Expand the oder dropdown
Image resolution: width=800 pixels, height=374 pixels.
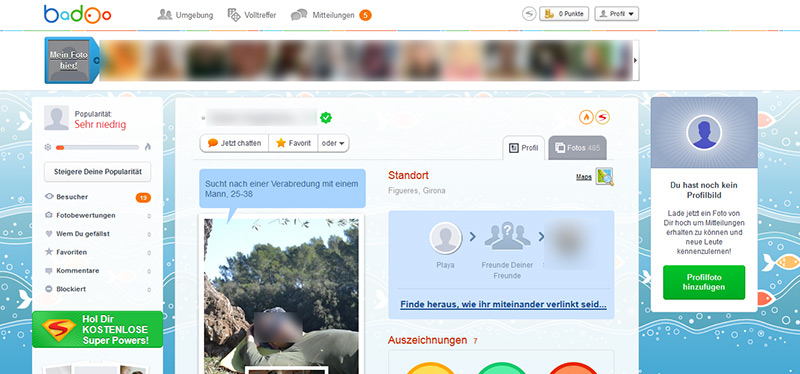point(334,143)
